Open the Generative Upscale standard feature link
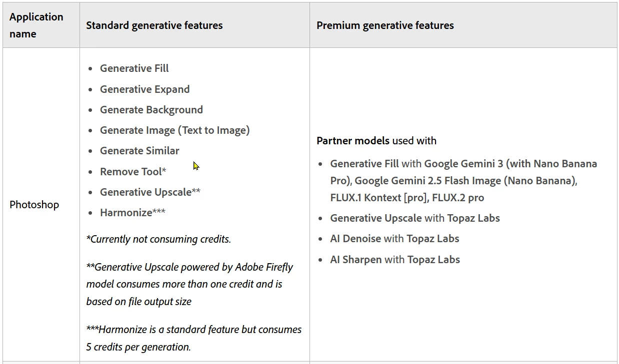This screenshot has width=619, height=364. [x=145, y=192]
